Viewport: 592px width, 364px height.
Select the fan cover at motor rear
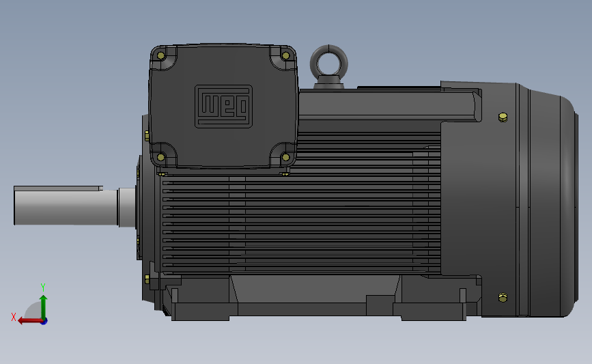[x=509, y=199]
